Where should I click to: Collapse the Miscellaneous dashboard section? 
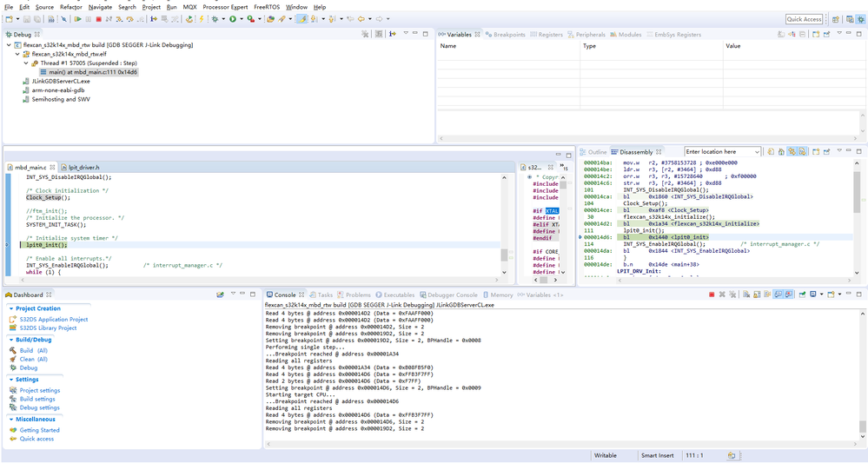(11, 419)
